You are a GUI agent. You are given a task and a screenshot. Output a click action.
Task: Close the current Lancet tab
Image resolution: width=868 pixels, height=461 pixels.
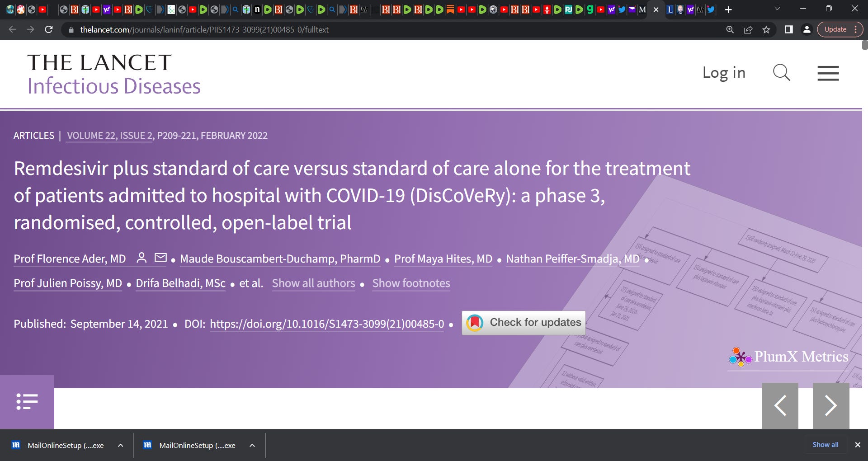point(656,9)
